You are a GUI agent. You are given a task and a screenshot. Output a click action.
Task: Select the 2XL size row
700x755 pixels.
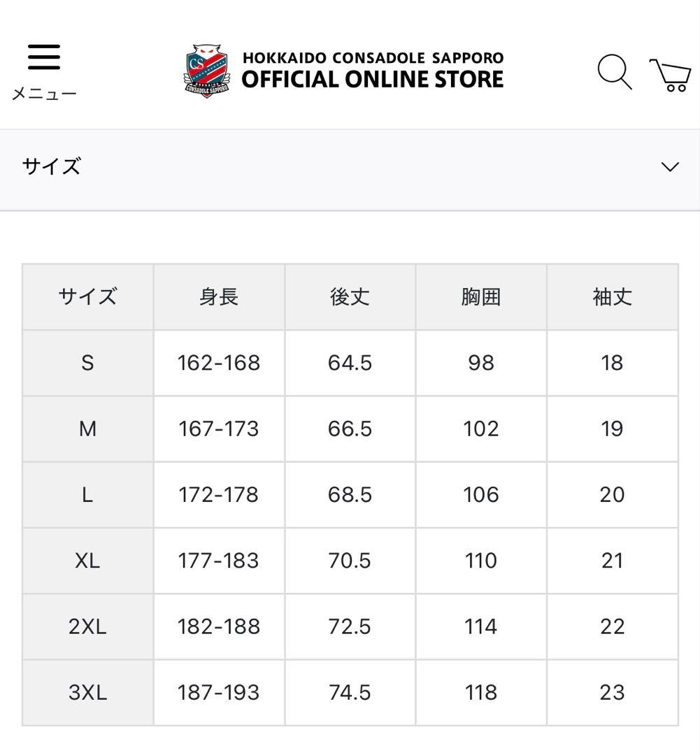[87, 626]
